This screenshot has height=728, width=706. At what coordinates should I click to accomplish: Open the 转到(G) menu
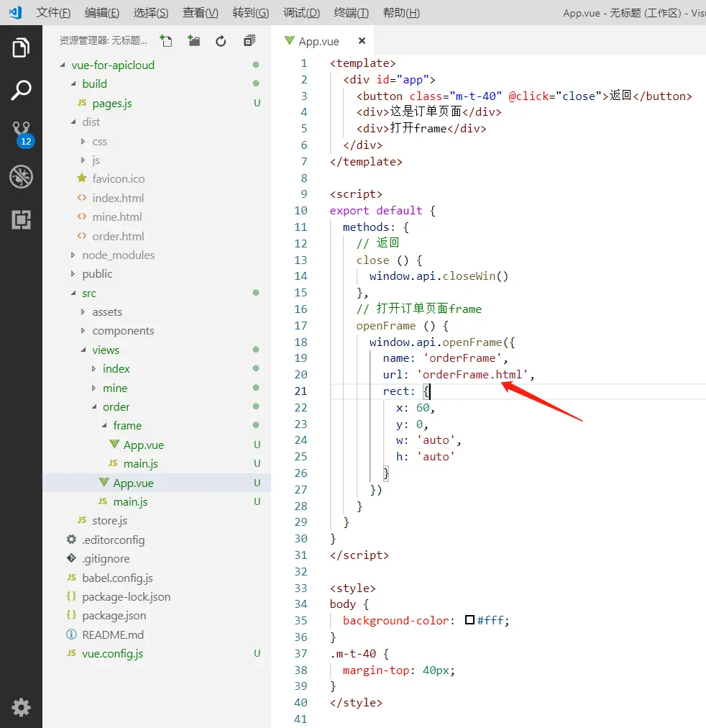(x=251, y=12)
